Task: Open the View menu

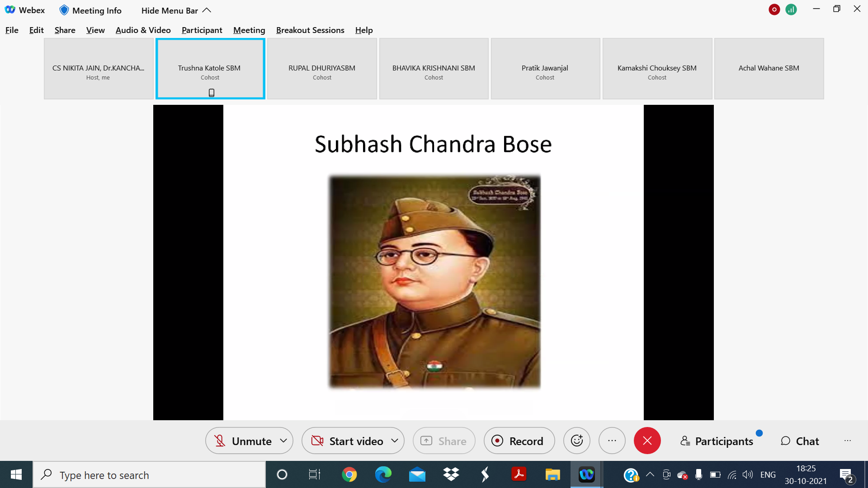Action: 95,30
